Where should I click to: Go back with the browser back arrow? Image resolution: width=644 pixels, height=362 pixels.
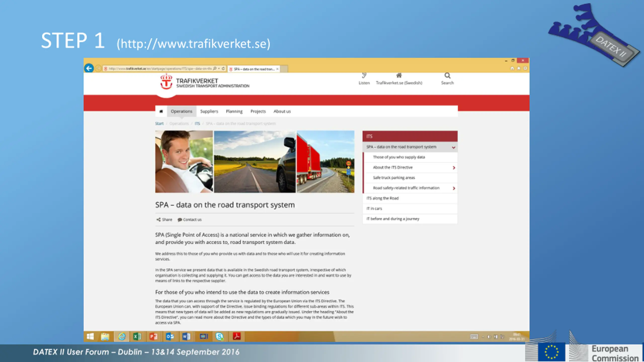pos(89,68)
